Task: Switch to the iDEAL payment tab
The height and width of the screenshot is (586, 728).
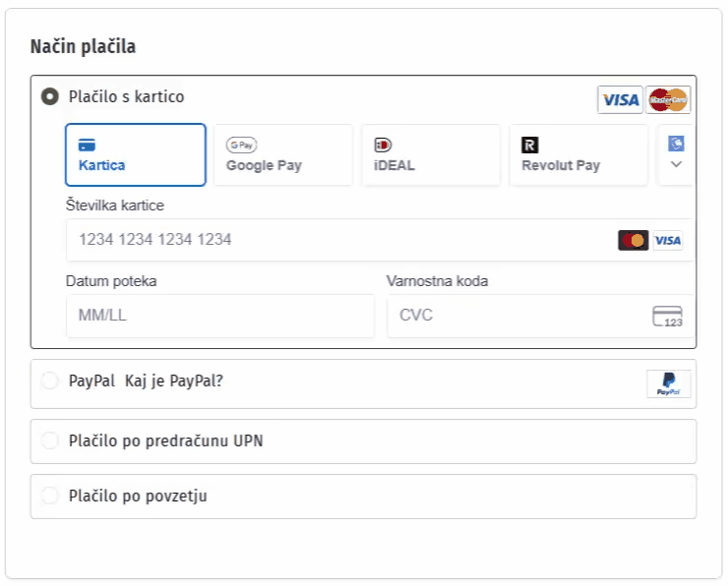Action: [x=430, y=154]
